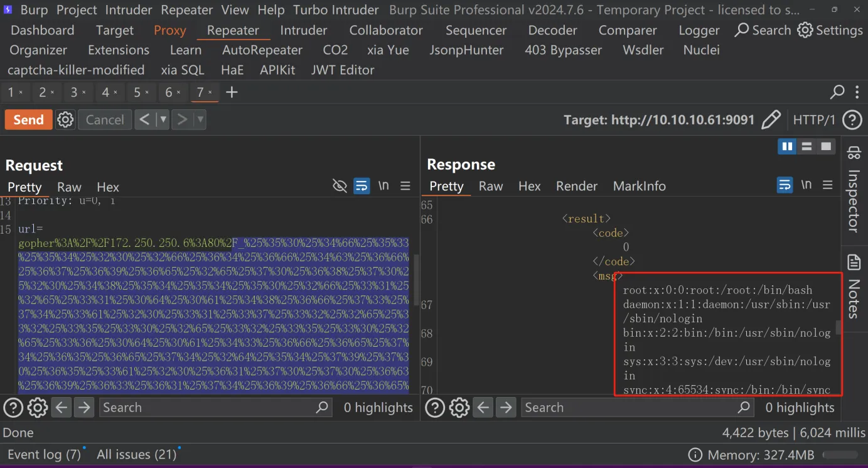Select combined tabbed layout icon
This screenshot has width=868, height=468.
(x=826, y=146)
